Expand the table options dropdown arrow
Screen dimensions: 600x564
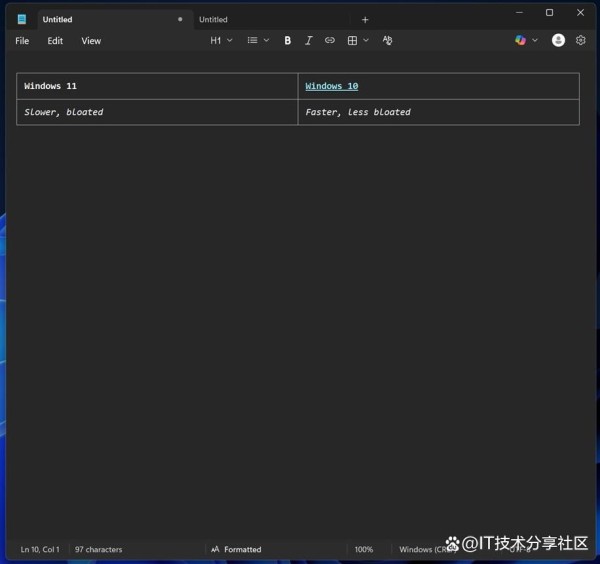[366, 41]
